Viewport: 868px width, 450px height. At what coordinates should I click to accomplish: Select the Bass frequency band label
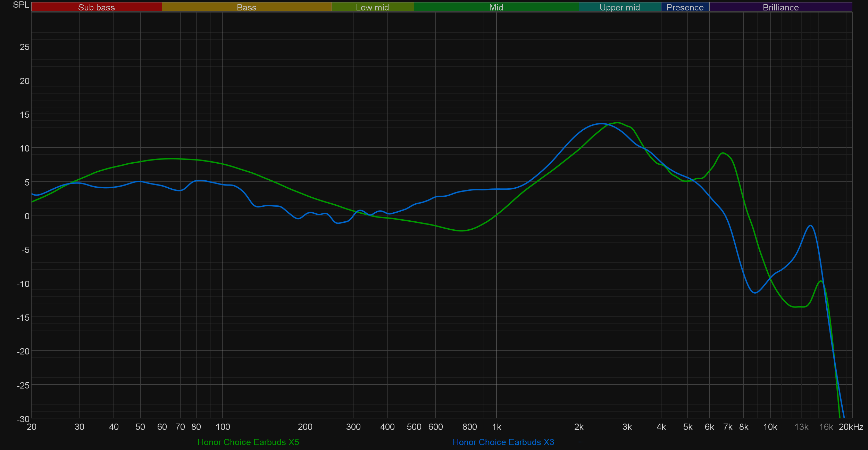click(x=247, y=7)
